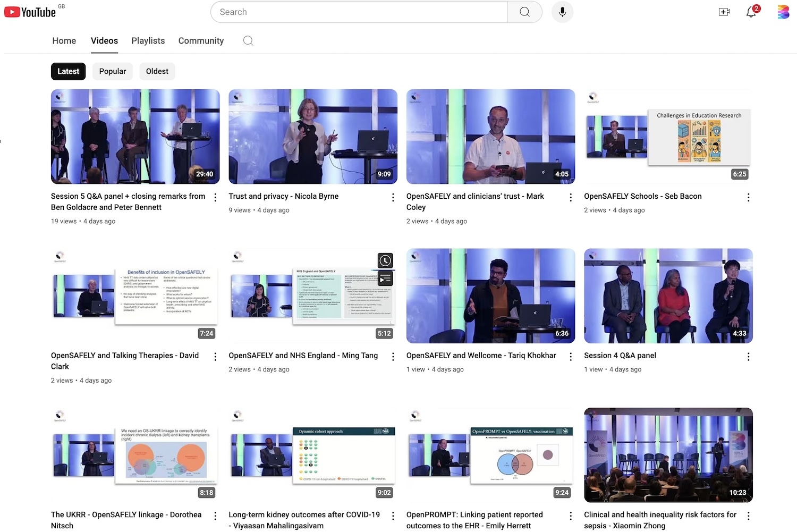Open OpenSAFELY and Talking Therapies title
The height and width of the screenshot is (532, 797).
click(125, 361)
